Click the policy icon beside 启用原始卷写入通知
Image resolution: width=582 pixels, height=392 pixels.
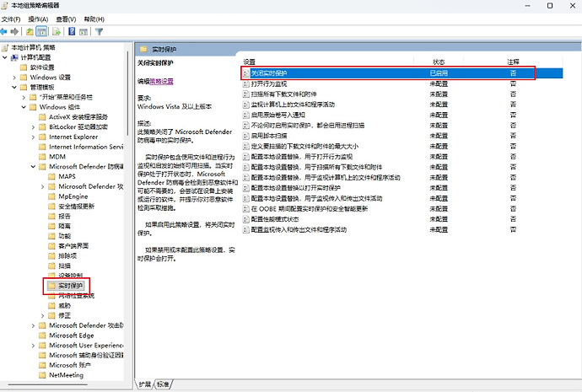point(245,115)
